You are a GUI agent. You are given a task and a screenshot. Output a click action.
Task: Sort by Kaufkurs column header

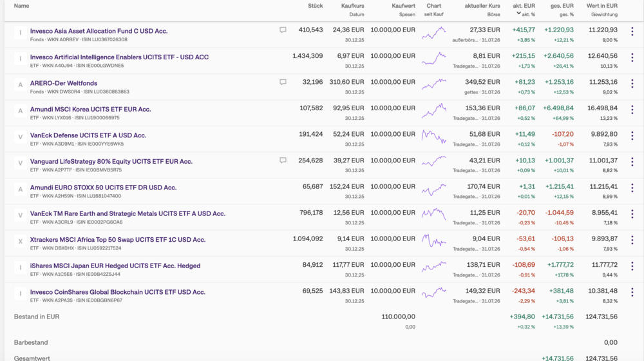point(352,6)
